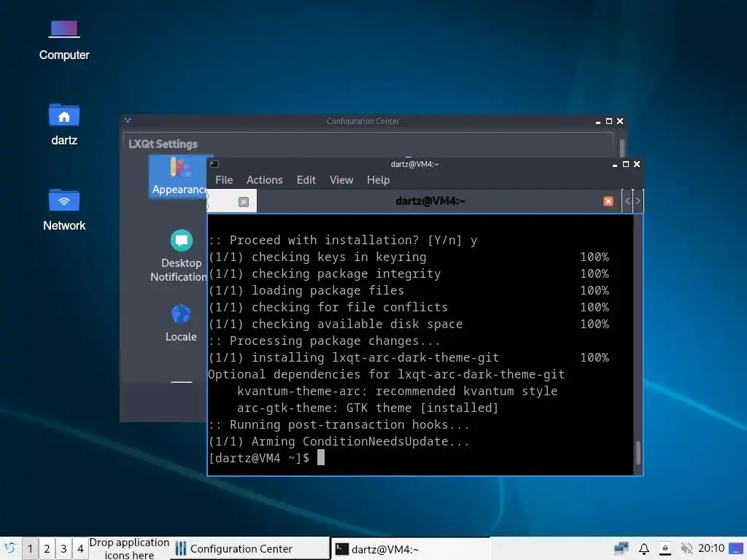Image resolution: width=747 pixels, height=560 pixels.
Task: Click the LXQt Settings heading
Action: click(x=163, y=144)
